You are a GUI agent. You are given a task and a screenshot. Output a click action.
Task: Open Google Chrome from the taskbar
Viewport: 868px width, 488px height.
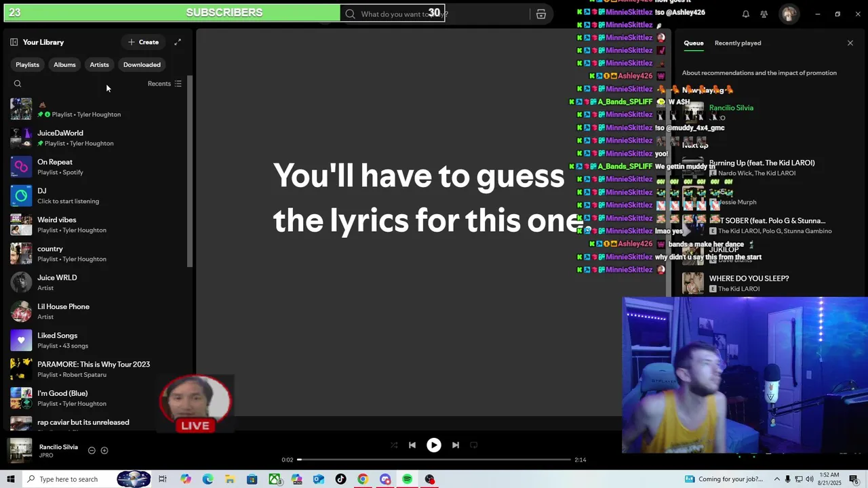[x=363, y=479]
